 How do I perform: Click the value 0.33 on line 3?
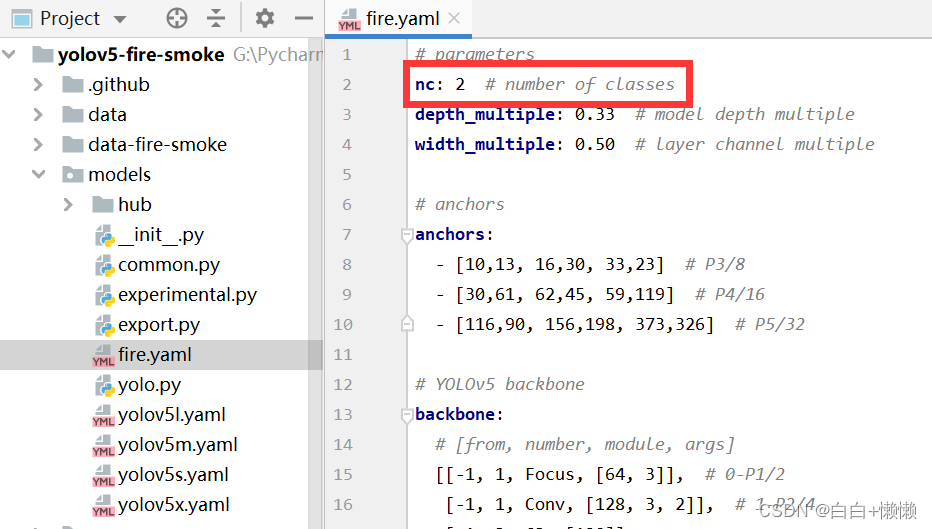594,114
